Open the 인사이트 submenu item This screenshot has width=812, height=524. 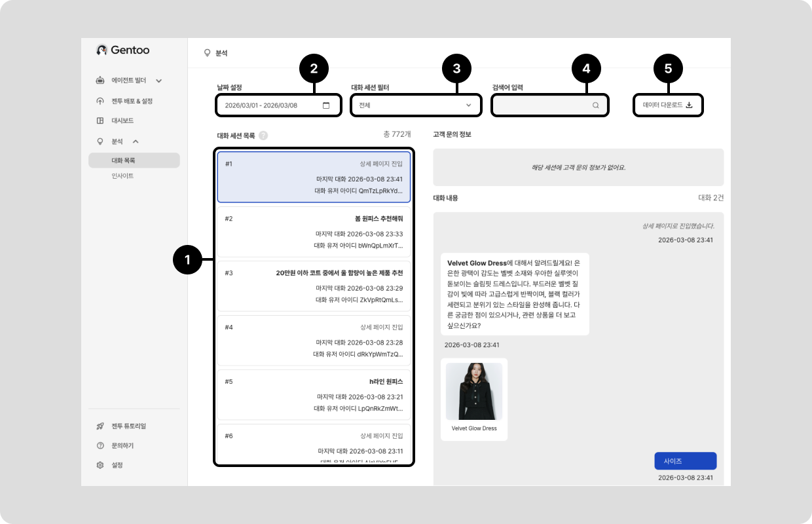(122, 176)
